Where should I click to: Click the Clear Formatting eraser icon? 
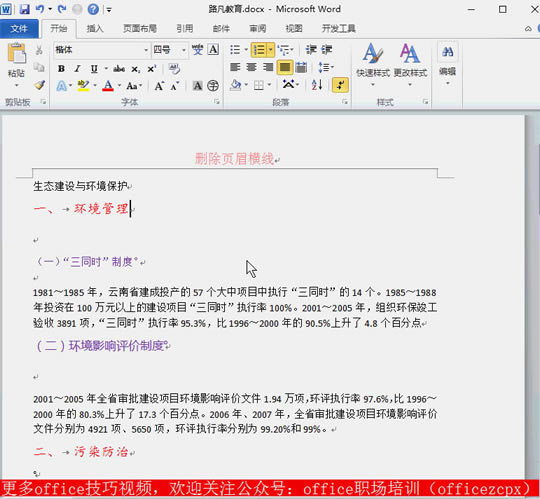point(174,69)
